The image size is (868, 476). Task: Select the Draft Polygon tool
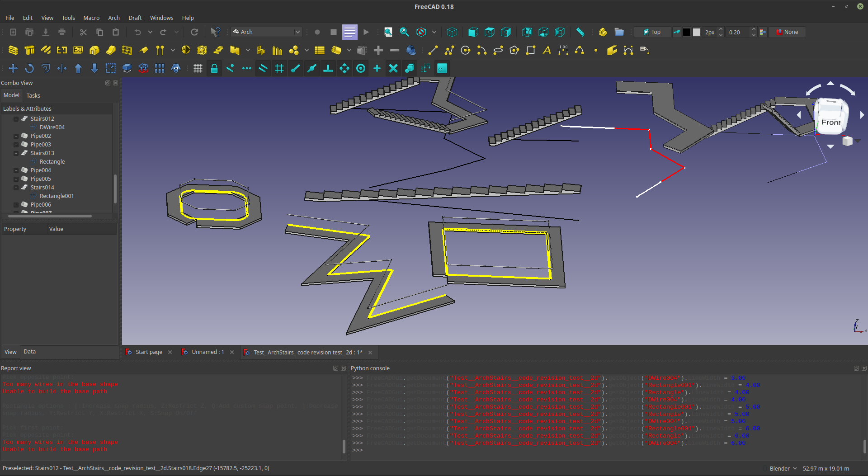pos(514,50)
